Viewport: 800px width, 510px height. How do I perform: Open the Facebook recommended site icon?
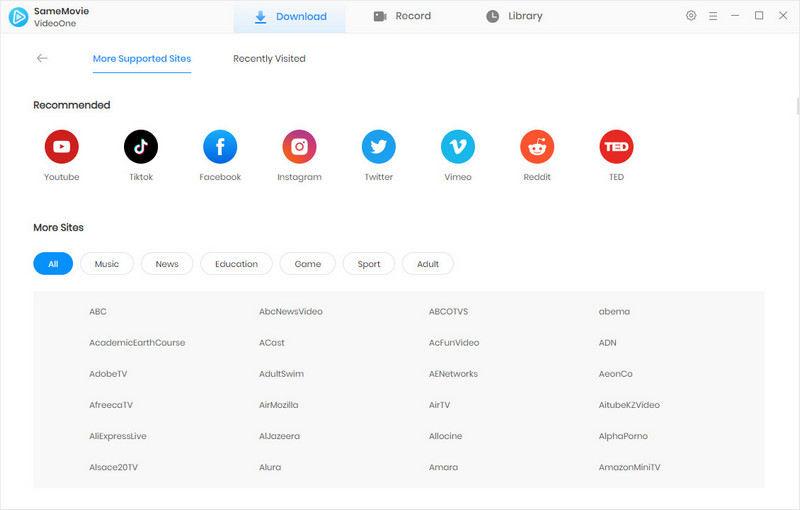(x=220, y=147)
